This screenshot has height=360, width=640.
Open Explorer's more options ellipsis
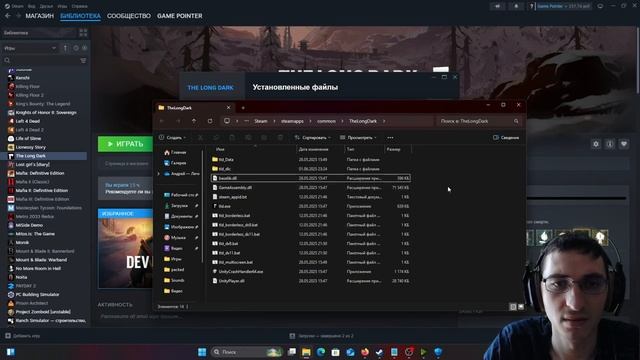[x=390, y=138]
